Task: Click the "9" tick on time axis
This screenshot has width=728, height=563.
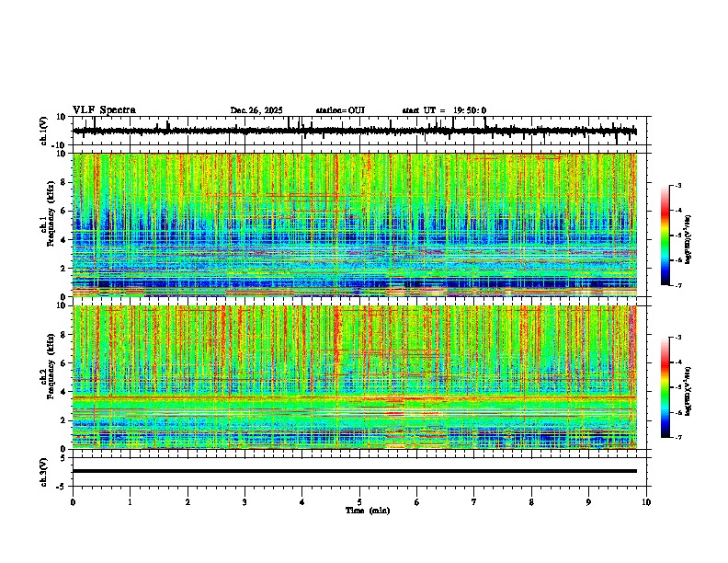Action: point(588,502)
